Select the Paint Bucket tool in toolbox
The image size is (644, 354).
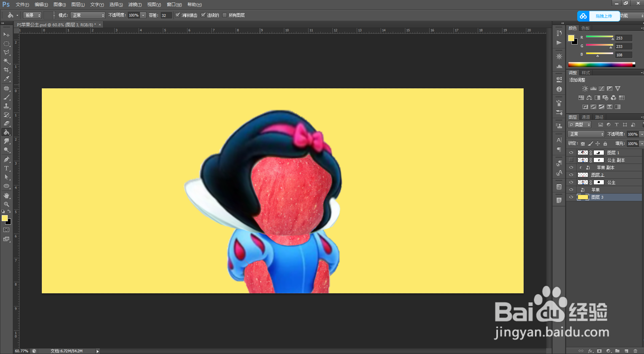(x=6, y=132)
